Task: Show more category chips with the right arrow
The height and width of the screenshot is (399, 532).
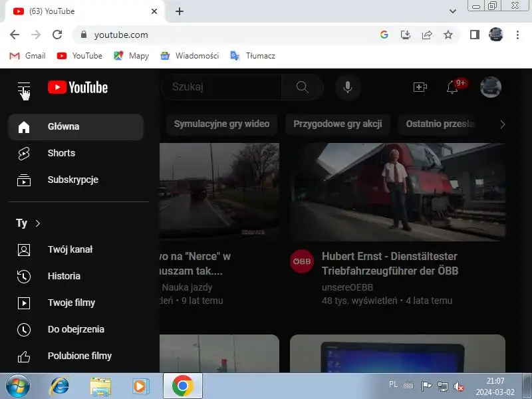Action: coord(503,124)
